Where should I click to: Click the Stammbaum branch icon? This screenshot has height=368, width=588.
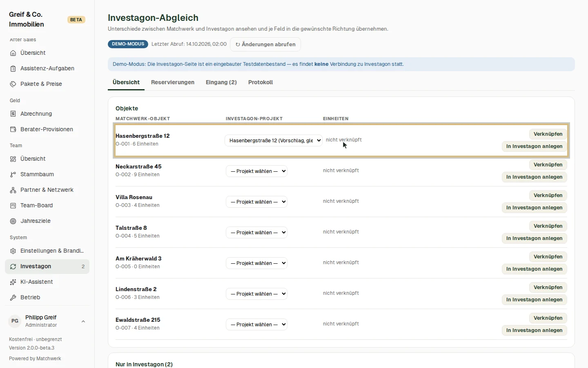pyautogui.click(x=13, y=175)
